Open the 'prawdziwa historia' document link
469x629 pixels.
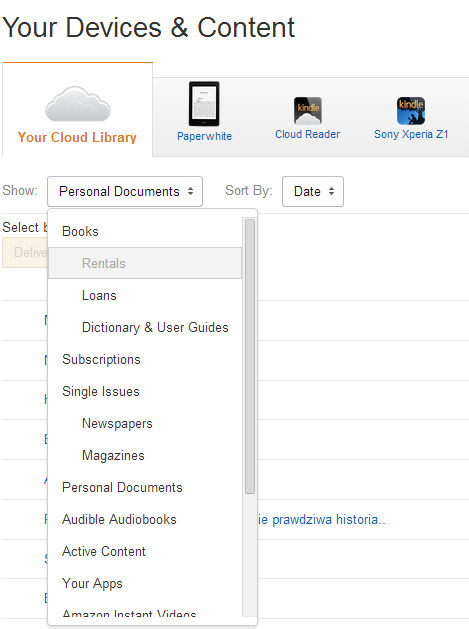pyautogui.click(x=322, y=519)
